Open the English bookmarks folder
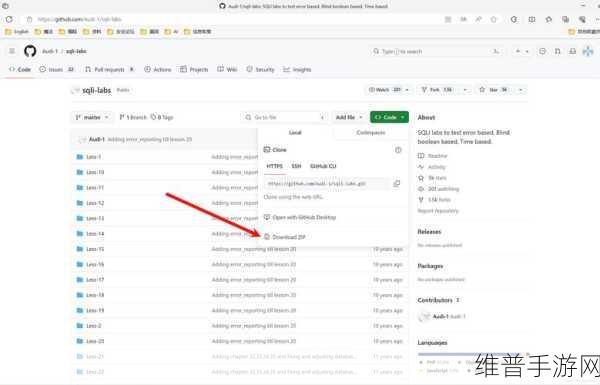600x385 pixels. 17,32
